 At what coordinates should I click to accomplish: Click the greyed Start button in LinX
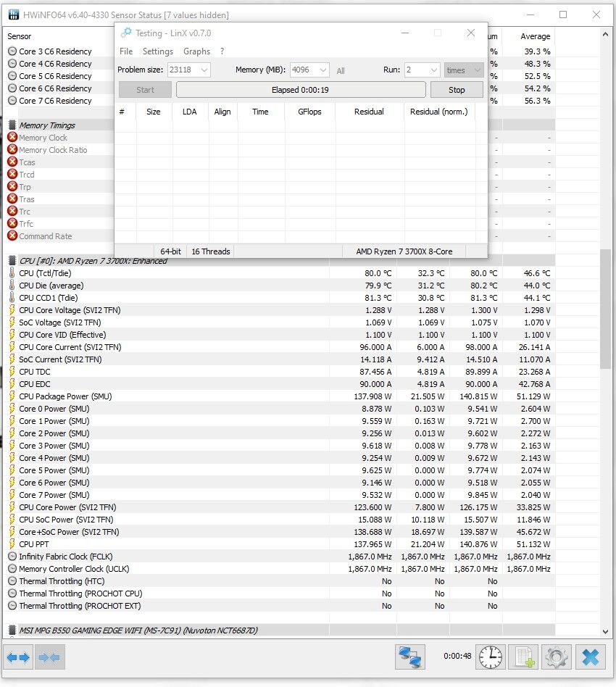(x=145, y=90)
